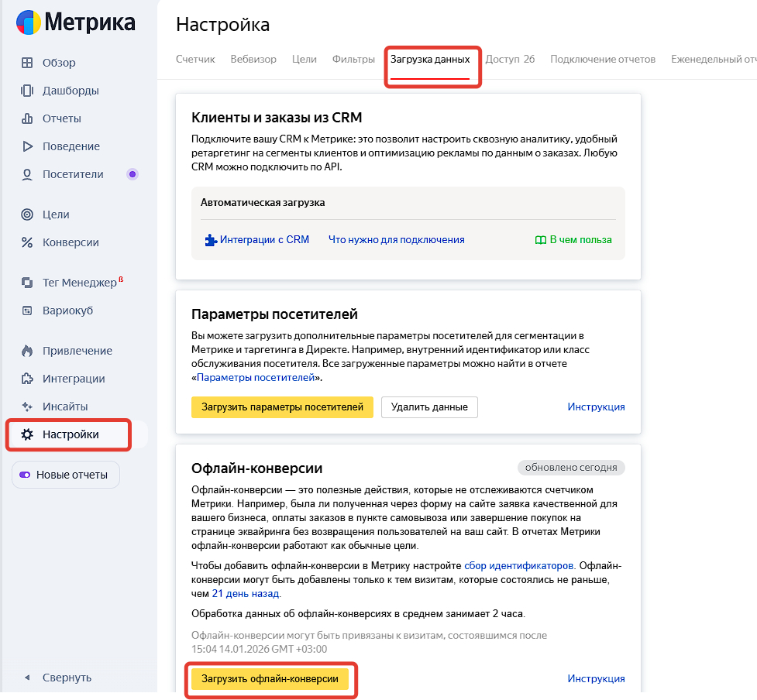Click the puzzle icon next to Интеграции с CRM

point(211,240)
